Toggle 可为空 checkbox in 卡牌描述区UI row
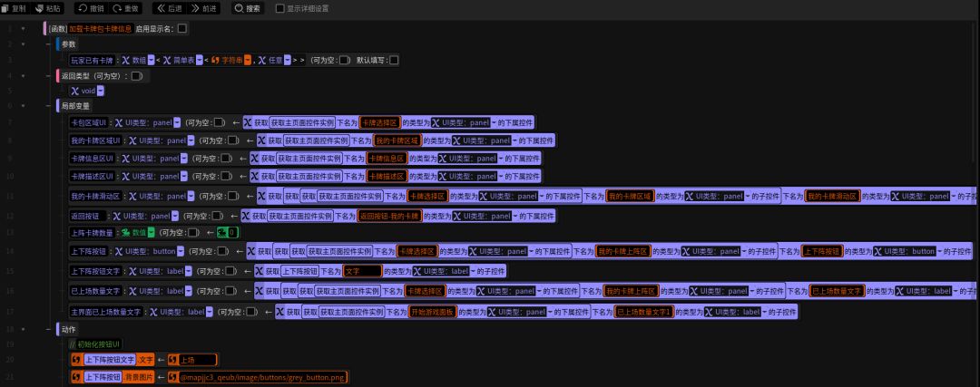The height and width of the screenshot is (387, 980). tap(226, 176)
